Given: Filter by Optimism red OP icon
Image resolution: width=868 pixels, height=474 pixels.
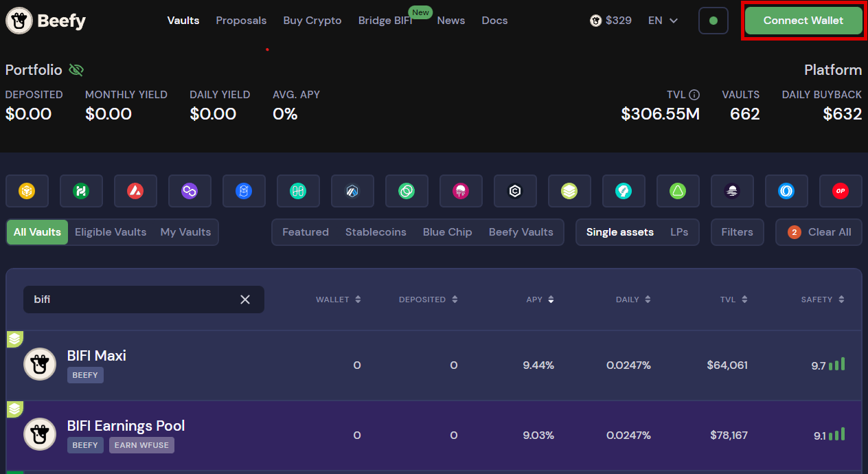Looking at the screenshot, I should [841, 191].
